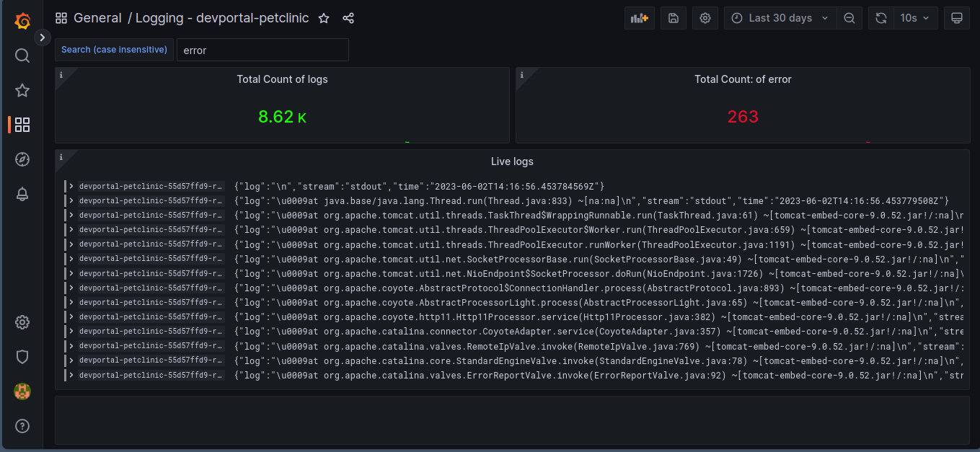The image size is (980, 452).
Task: Open Server Admin shield icon
Action: [22, 357]
